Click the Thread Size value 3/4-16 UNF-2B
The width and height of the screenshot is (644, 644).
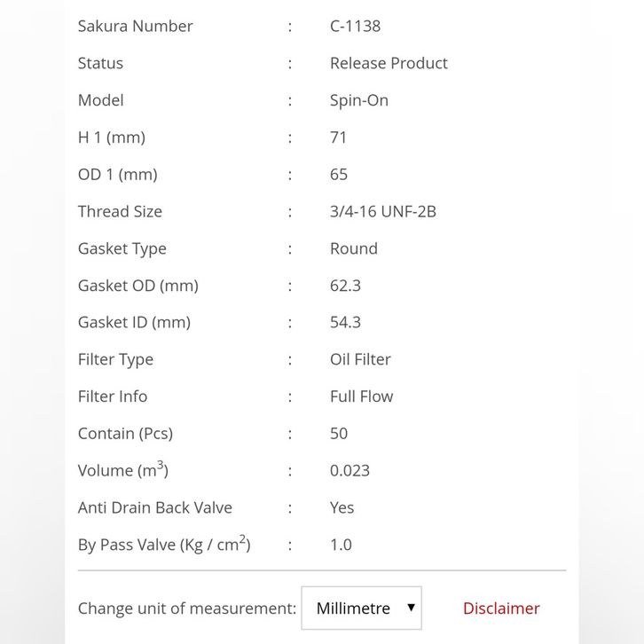coord(382,211)
